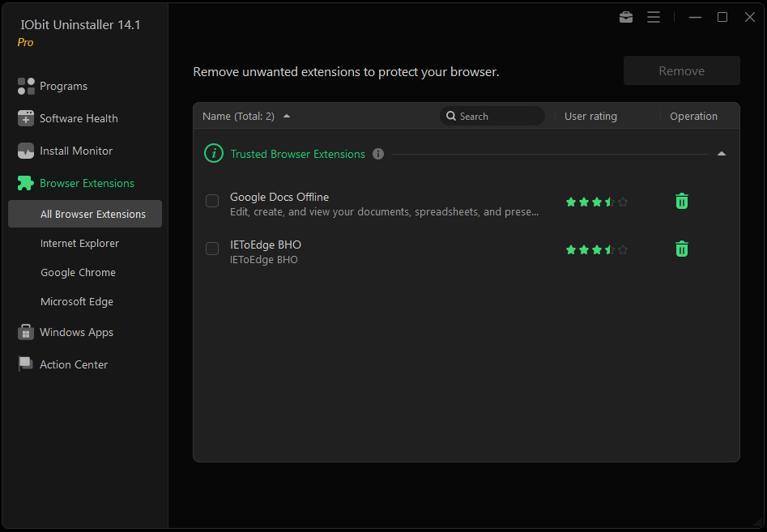
Task: Click the User rating column header
Action: (x=590, y=117)
